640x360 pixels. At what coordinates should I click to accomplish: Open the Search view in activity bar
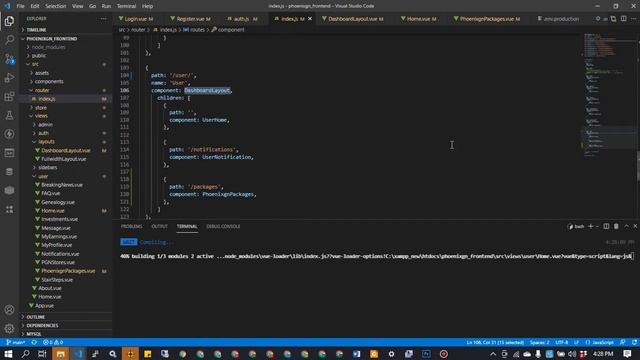click(x=9, y=40)
